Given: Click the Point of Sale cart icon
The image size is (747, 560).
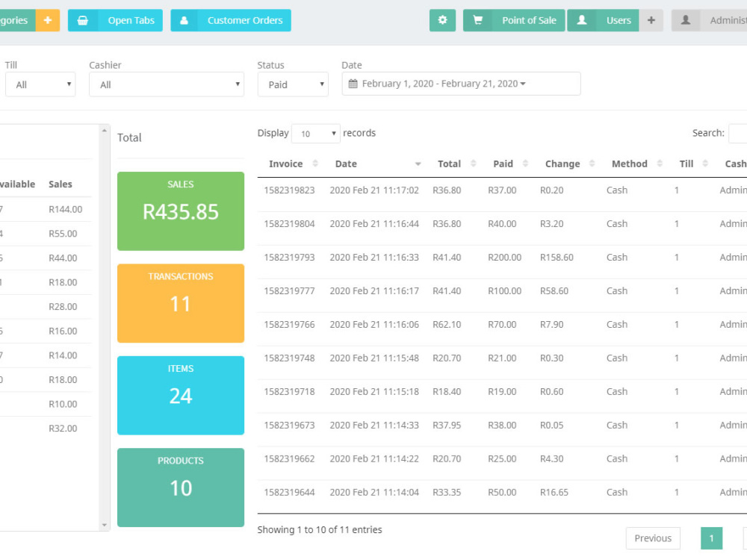Looking at the screenshot, I should (478, 20).
